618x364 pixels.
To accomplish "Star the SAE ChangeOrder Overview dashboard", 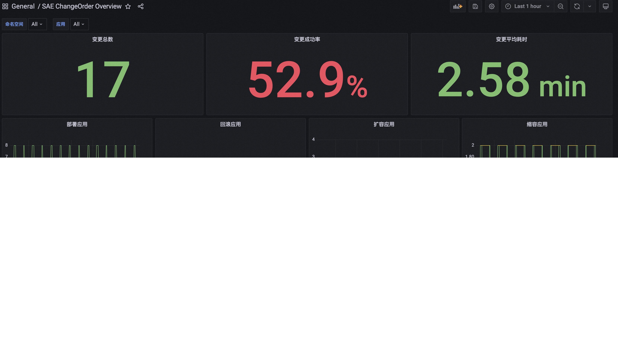I will pos(128,6).
